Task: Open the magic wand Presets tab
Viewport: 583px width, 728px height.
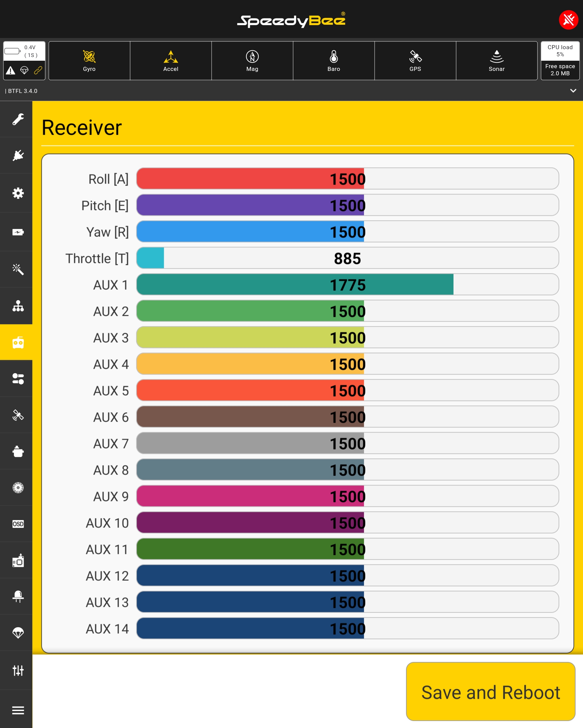Action: click(18, 269)
